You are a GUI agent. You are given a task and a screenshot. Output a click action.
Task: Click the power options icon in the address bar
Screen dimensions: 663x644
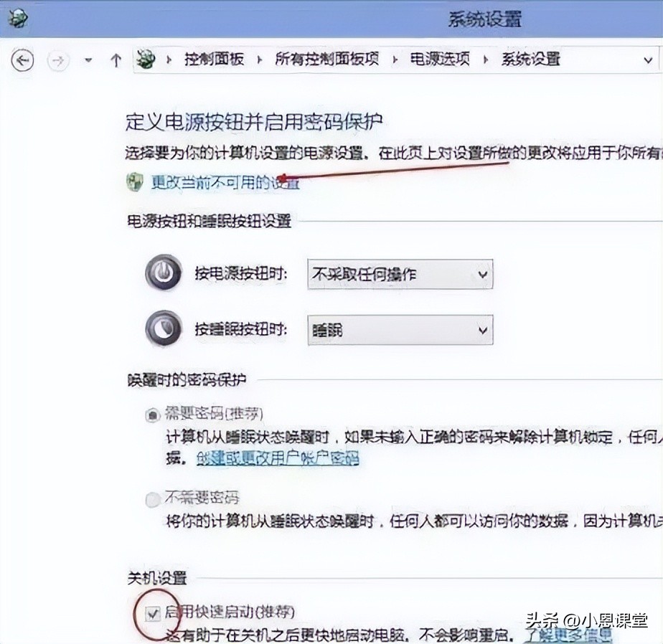tap(147, 60)
